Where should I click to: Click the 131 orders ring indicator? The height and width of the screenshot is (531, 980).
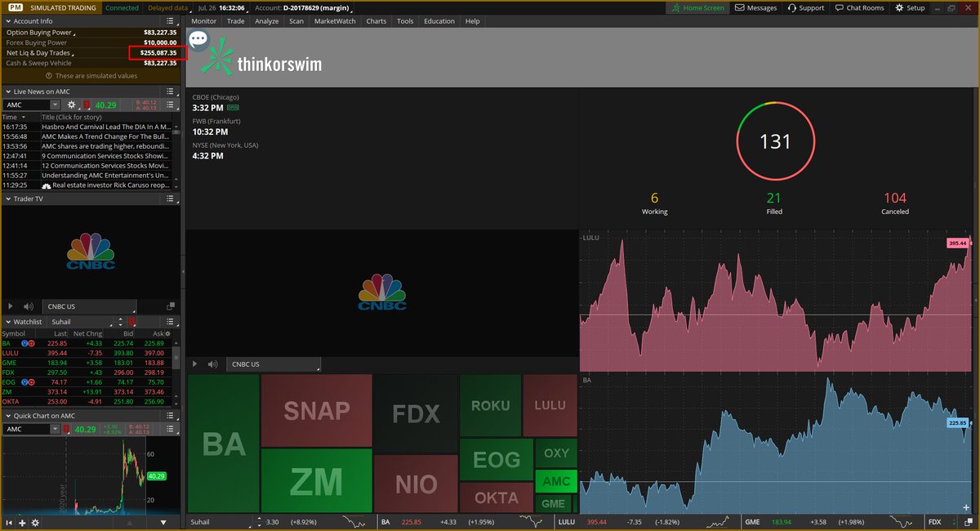(775, 141)
